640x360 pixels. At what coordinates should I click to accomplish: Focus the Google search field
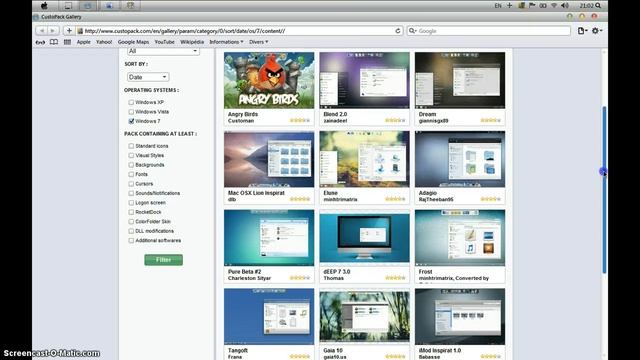(x=489, y=31)
